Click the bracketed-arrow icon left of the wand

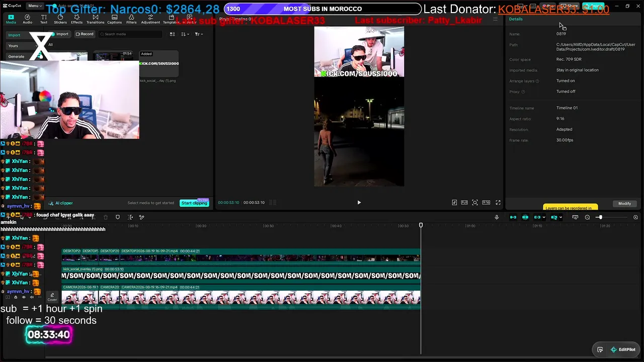(130, 217)
